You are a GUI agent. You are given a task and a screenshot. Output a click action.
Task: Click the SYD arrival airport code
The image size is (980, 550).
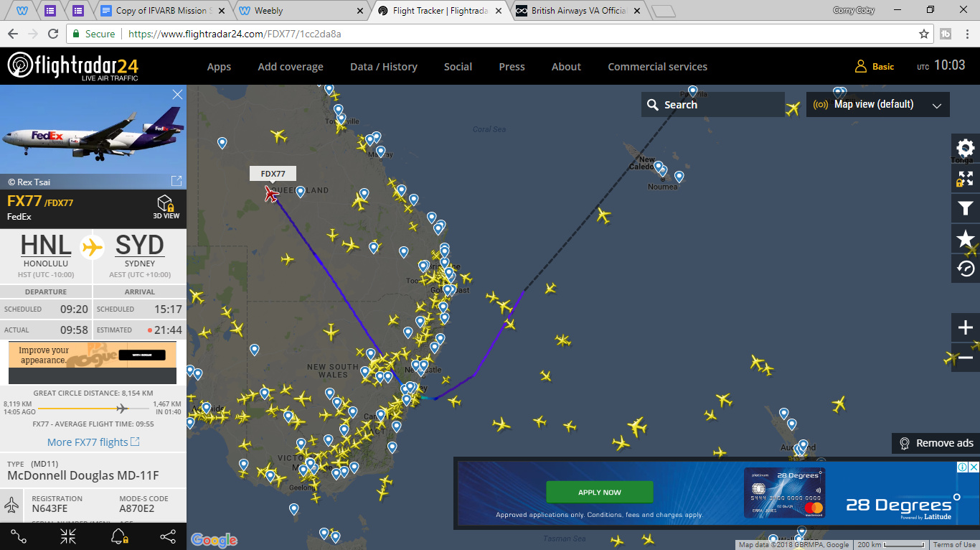(140, 246)
